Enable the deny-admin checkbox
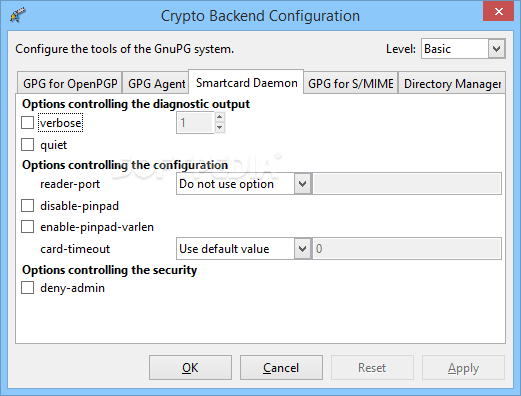The width and height of the screenshot is (521, 396). tap(27, 288)
